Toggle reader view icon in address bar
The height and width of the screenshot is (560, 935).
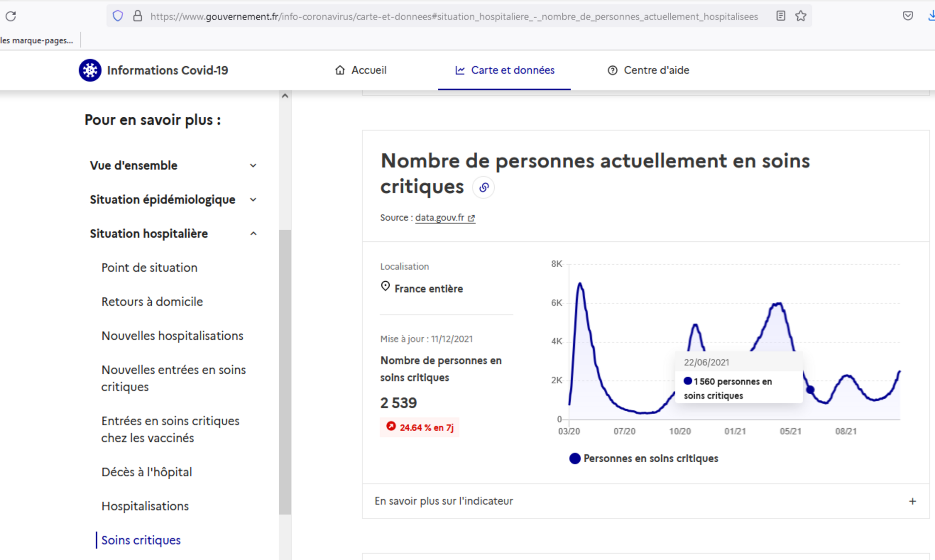(x=780, y=16)
